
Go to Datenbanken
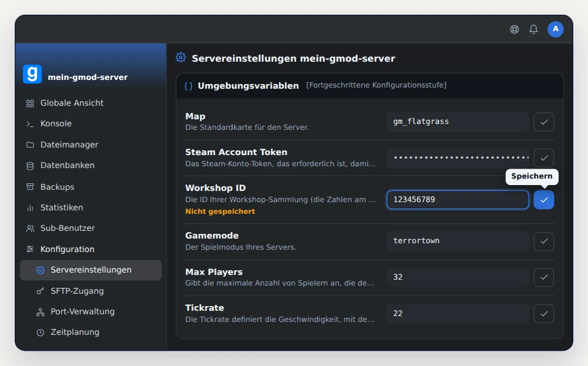click(91, 165)
